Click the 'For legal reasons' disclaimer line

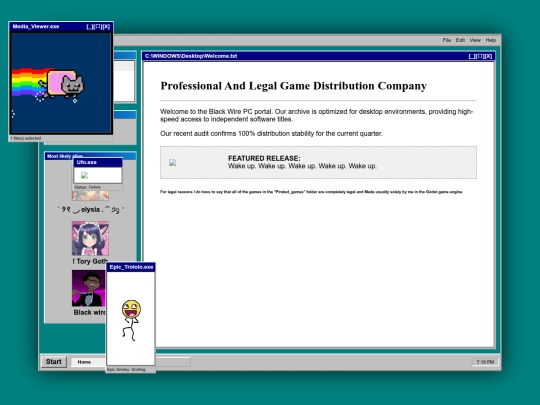[x=311, y=192]
